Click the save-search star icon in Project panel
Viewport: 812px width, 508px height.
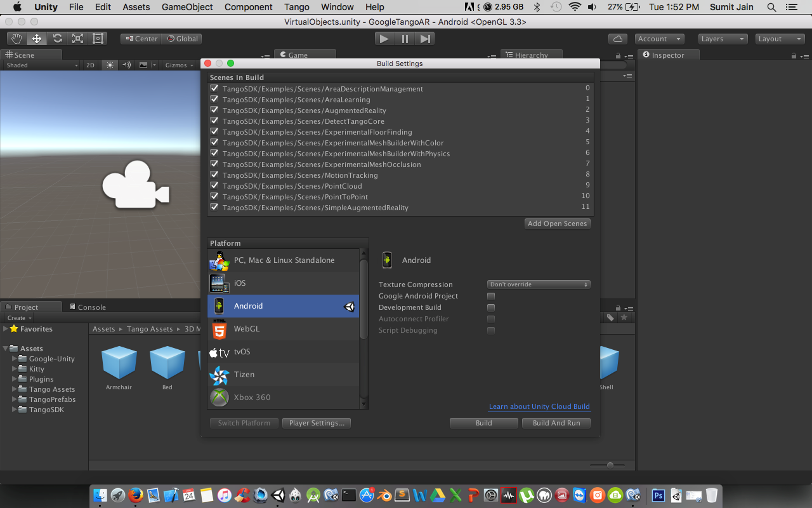[x=624, y=317]
